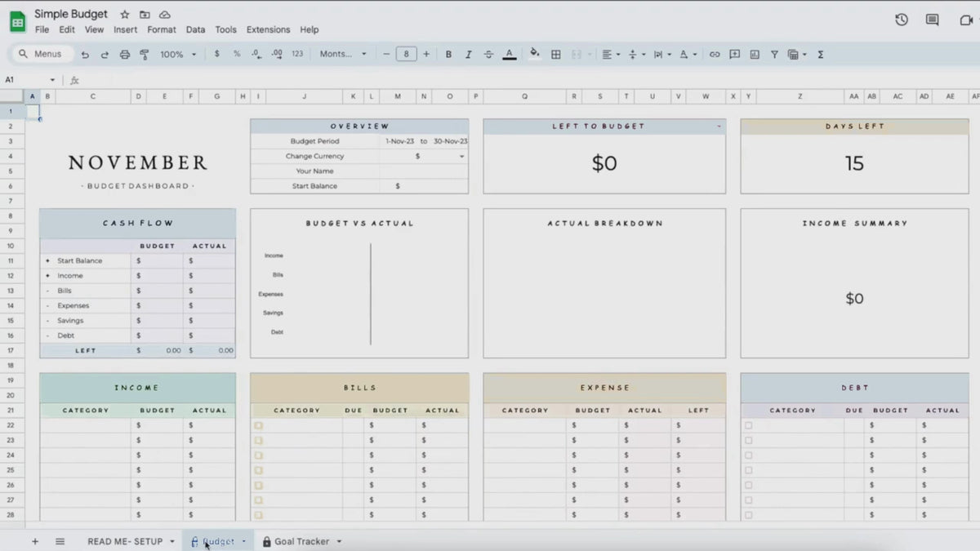Tick the Debt checkbox in row 22

[x=748, y=425]
